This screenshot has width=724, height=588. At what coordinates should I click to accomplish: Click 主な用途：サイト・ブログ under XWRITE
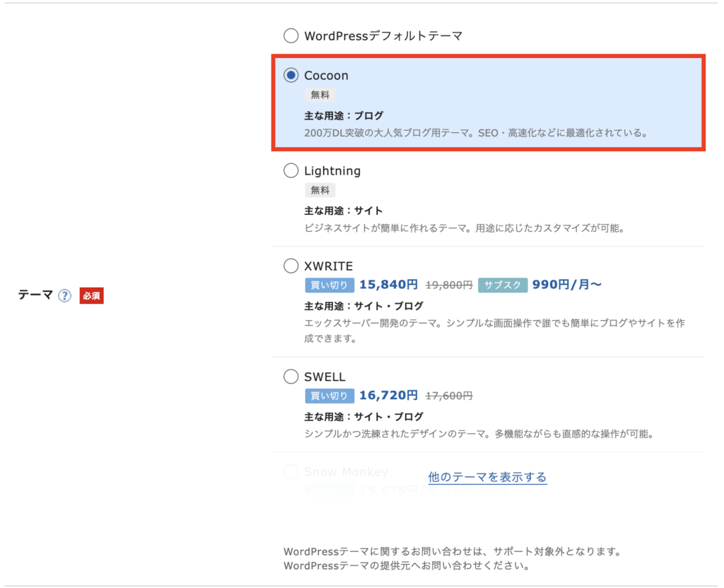coord(364,306)
